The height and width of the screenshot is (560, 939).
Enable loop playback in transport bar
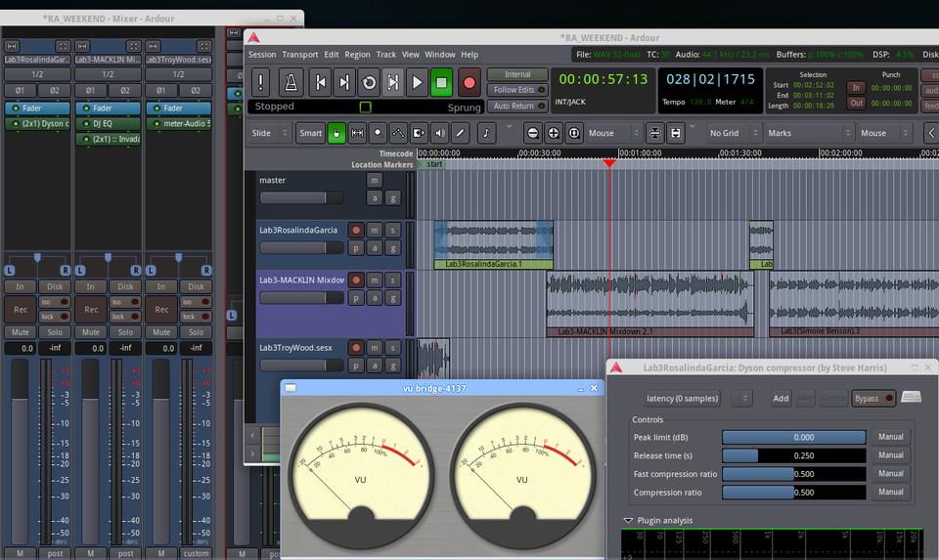tap(369, 83)
